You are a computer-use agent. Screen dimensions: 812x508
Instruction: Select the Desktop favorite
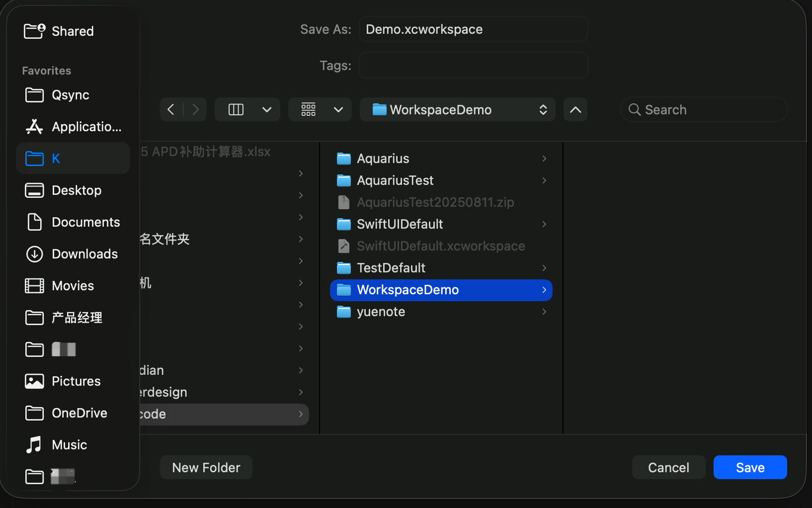[x=77, y=190]
